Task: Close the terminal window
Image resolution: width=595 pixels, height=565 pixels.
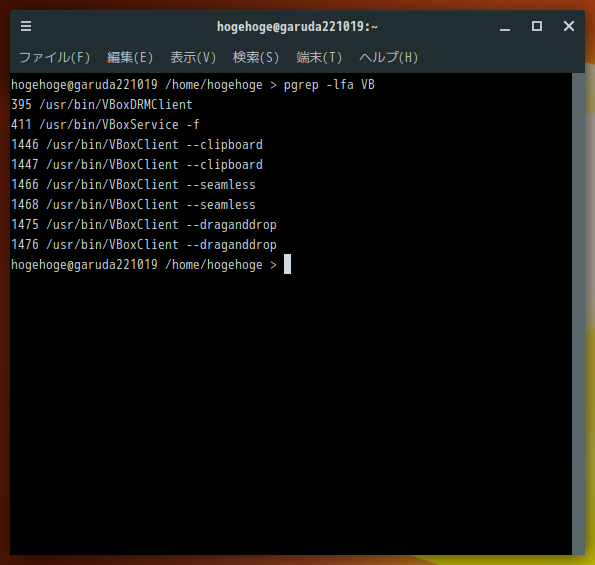Action: point(568,26)
